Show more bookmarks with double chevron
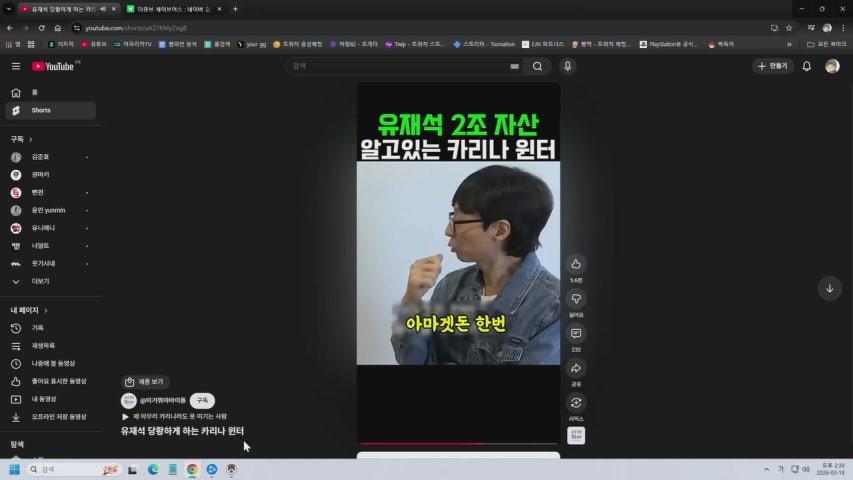This screenshot has height=480, width=853. 789,45
